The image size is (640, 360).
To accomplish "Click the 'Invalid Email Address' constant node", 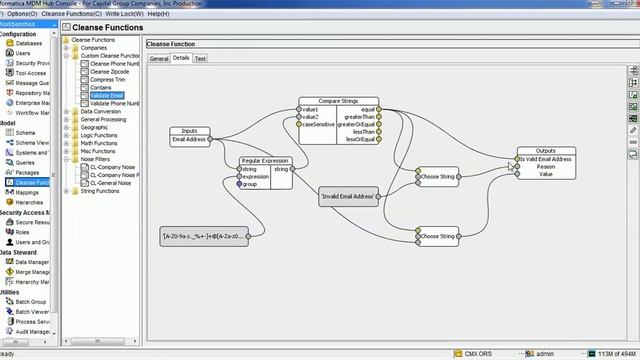I will coord(348,196).
